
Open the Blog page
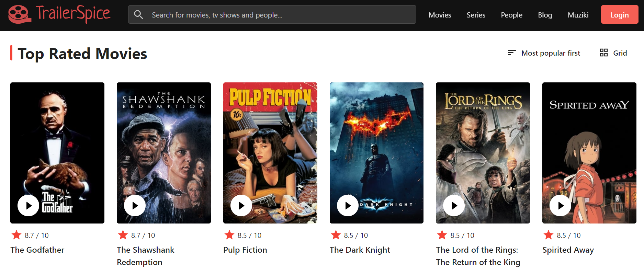[545, 15]
